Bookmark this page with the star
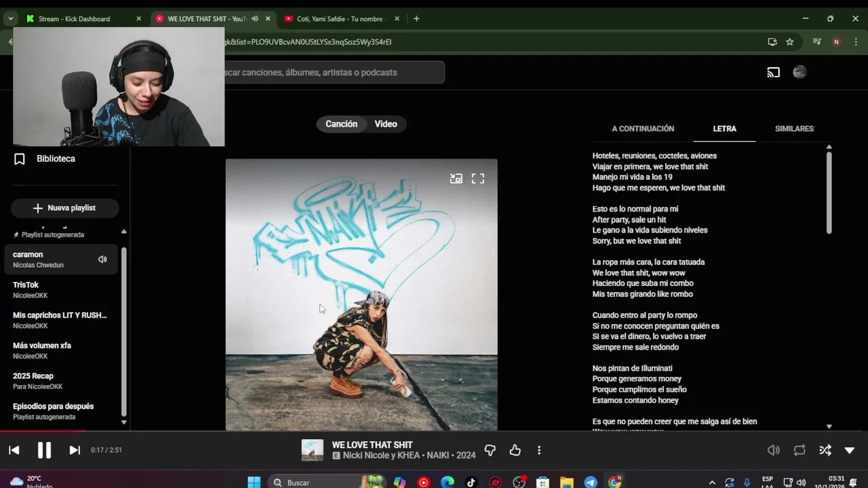The width and height of the screenshot is (868, 488). (x=790, y=42)
